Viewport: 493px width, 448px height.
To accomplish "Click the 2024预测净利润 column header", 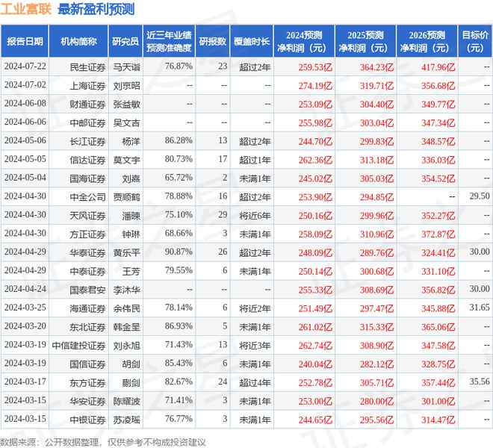I will click(304, 42).
